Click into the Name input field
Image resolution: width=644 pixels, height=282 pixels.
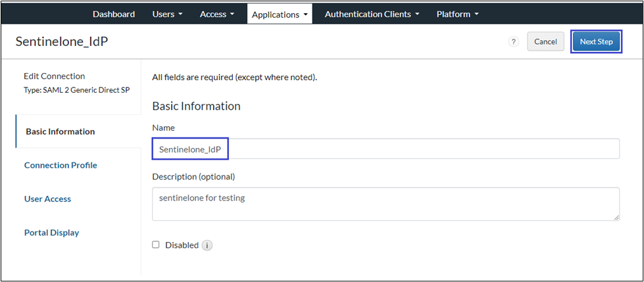pyautogui.click(x=385, y=149)
